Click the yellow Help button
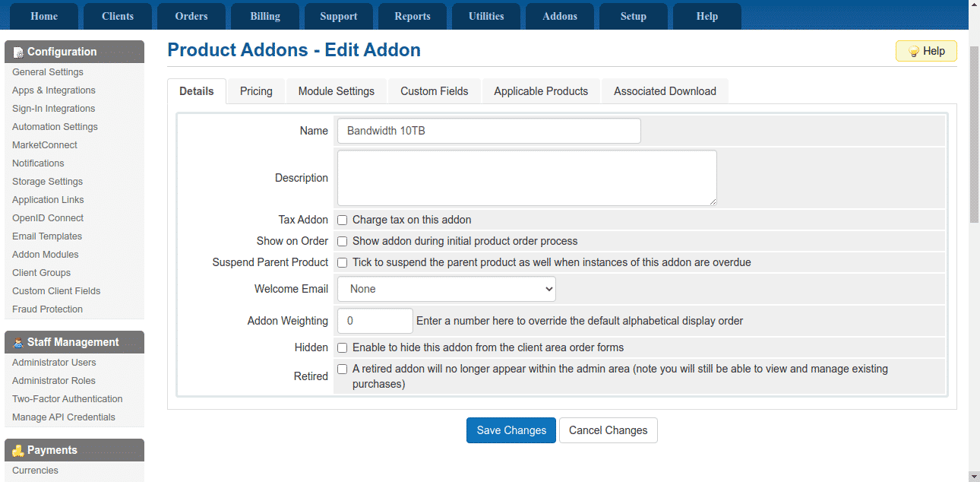The width and height of the screenshot is (980, 482). 926,52
